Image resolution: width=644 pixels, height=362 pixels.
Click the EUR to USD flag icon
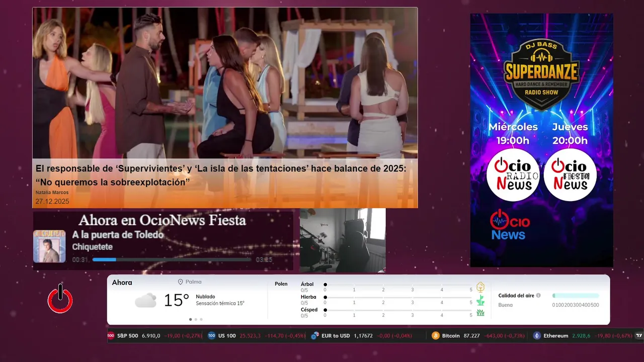tap(315, 335)
